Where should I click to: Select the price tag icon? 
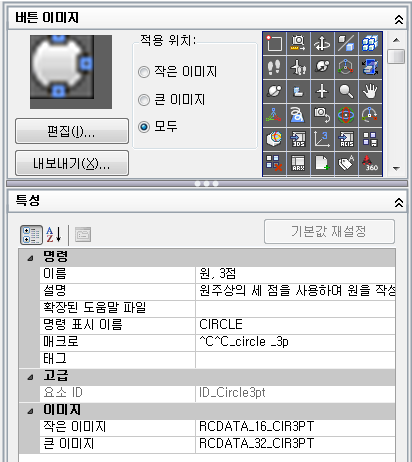pos(346,163)
